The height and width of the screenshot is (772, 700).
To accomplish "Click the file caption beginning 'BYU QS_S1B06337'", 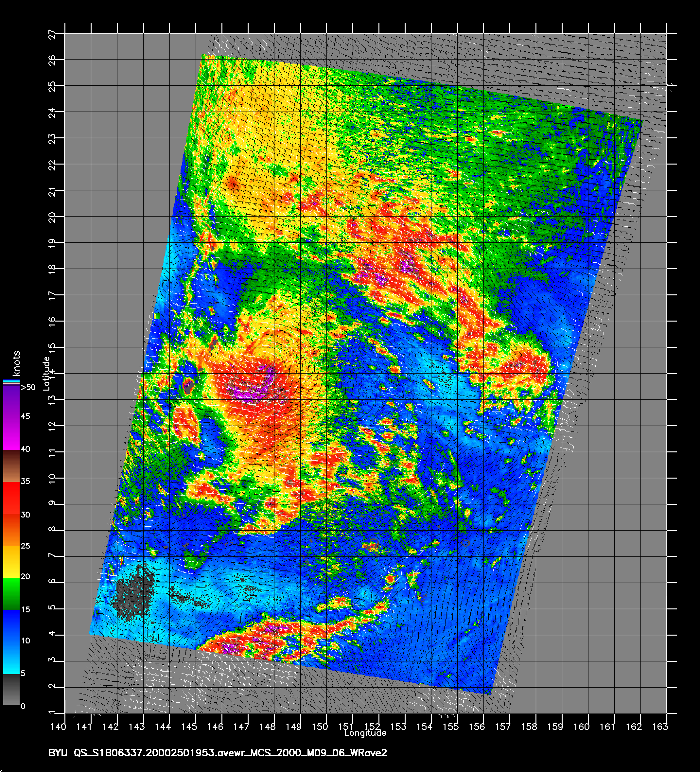I will point(218,753).
